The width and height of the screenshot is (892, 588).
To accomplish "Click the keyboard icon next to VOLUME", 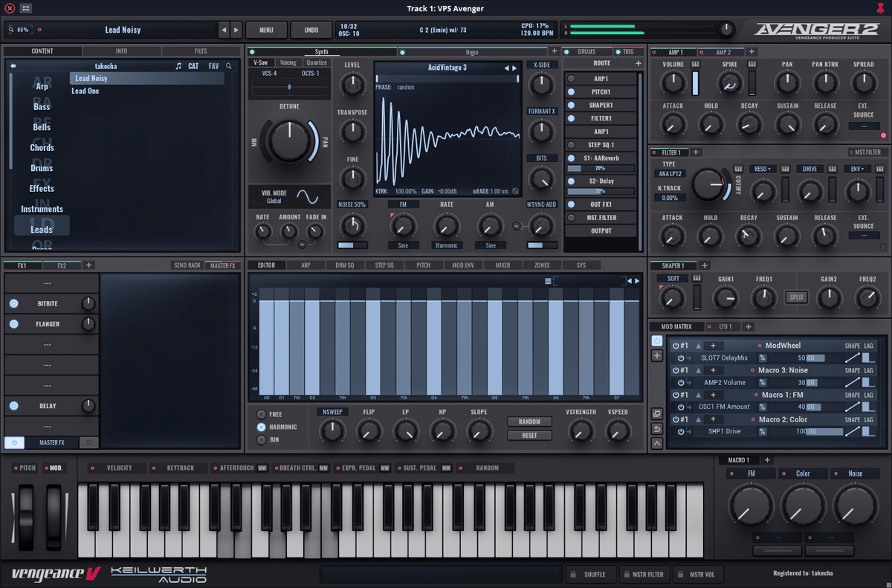I will click(696, 65).
